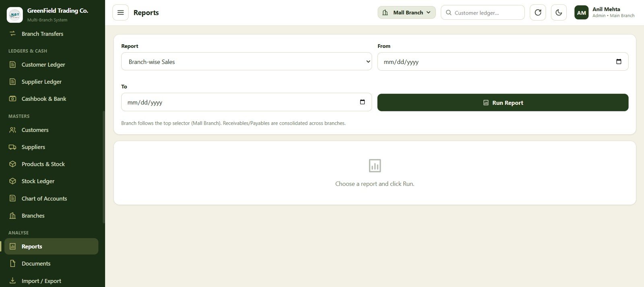Image resolution: width=644 pixels, height=287 pixels.
Task: Click the Branches building icon in the sidebar
Action: [13, 215]
